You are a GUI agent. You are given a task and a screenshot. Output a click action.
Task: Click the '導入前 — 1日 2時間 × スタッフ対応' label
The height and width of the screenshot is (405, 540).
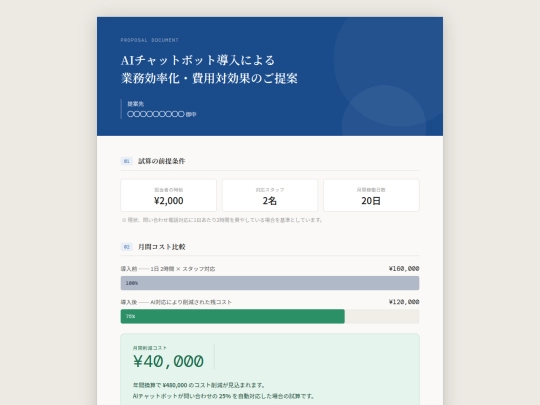click(x=168, y=269)
